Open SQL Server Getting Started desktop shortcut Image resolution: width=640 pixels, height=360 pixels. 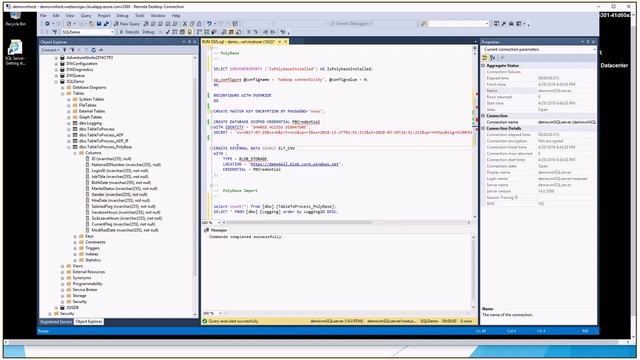(16, 53)
